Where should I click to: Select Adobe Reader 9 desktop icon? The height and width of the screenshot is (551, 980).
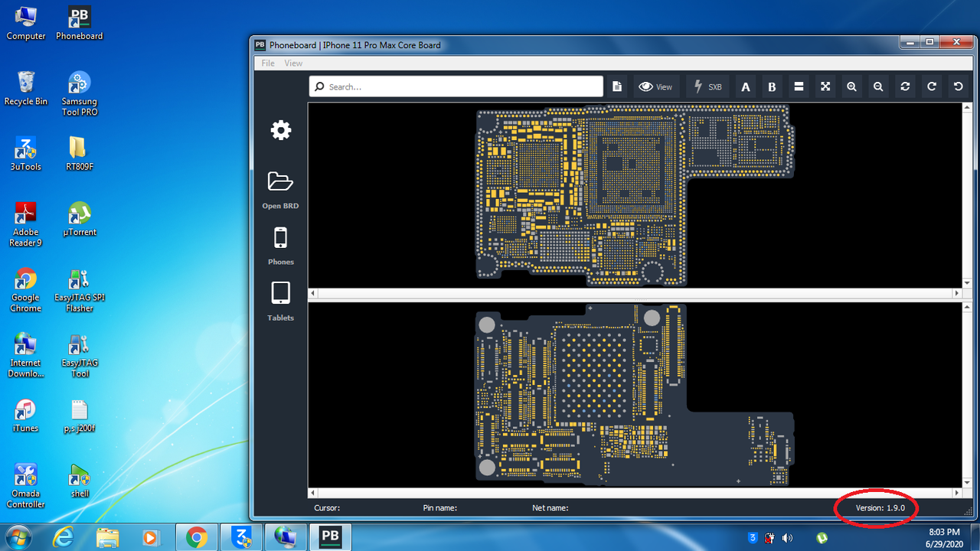click(25, 224)
